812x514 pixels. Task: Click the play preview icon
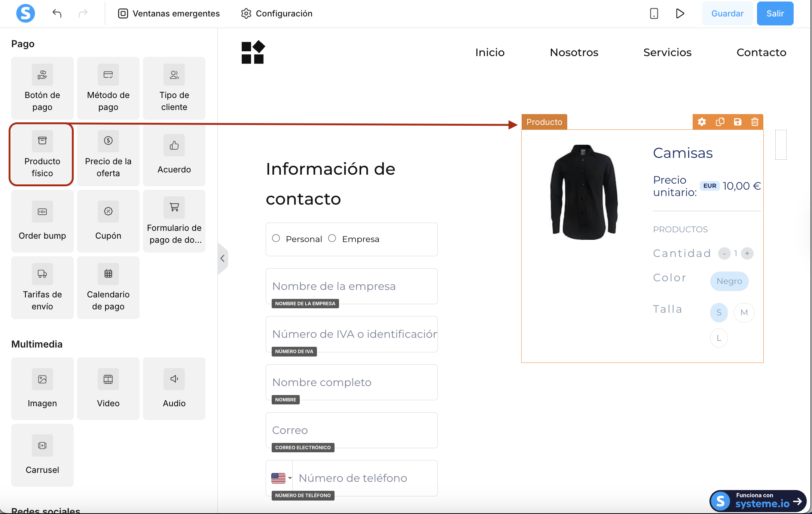coord(680,13)
